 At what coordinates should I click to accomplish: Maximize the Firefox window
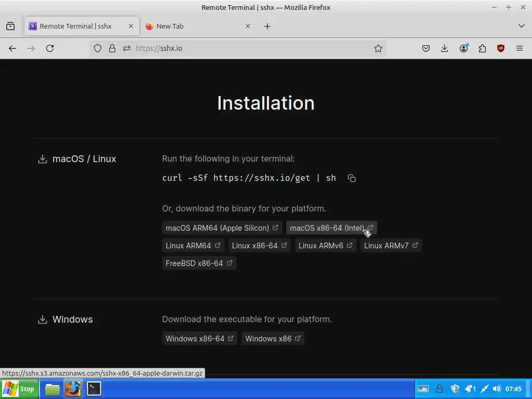[x=508, y=7]
